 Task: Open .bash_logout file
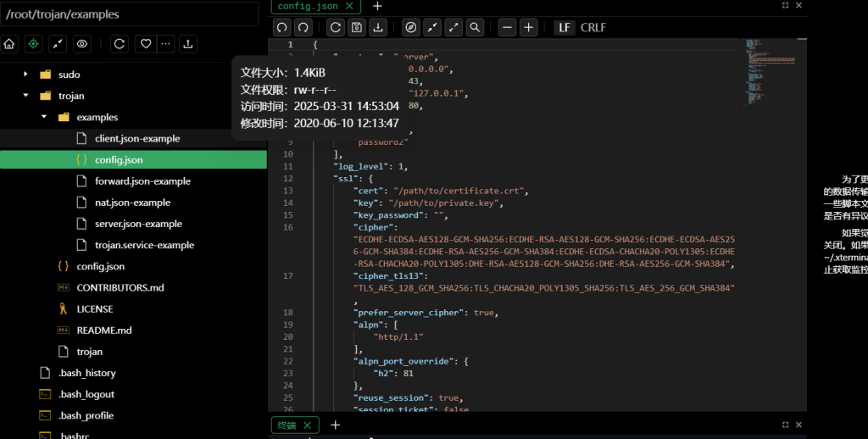click(x=133, y=394)
